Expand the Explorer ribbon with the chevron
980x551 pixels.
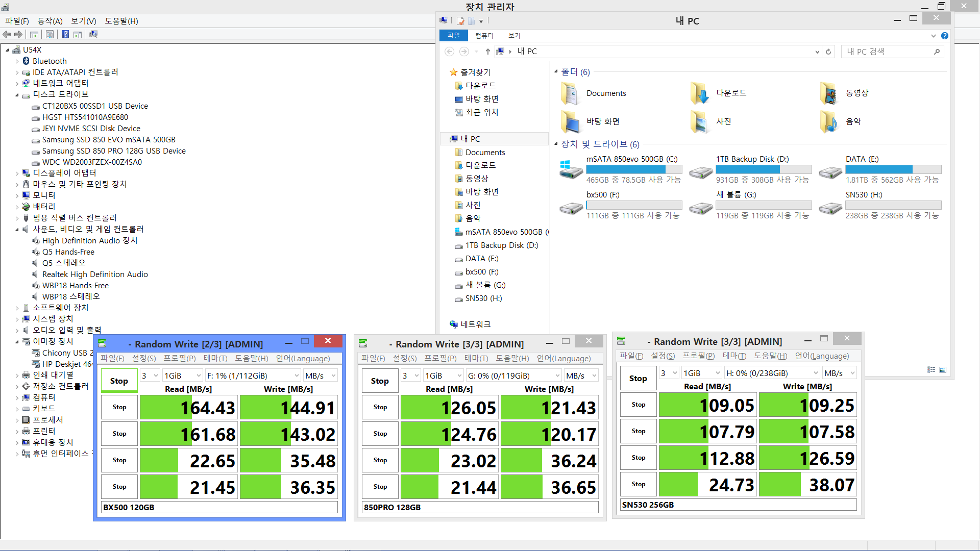click(x=934, y=36)
